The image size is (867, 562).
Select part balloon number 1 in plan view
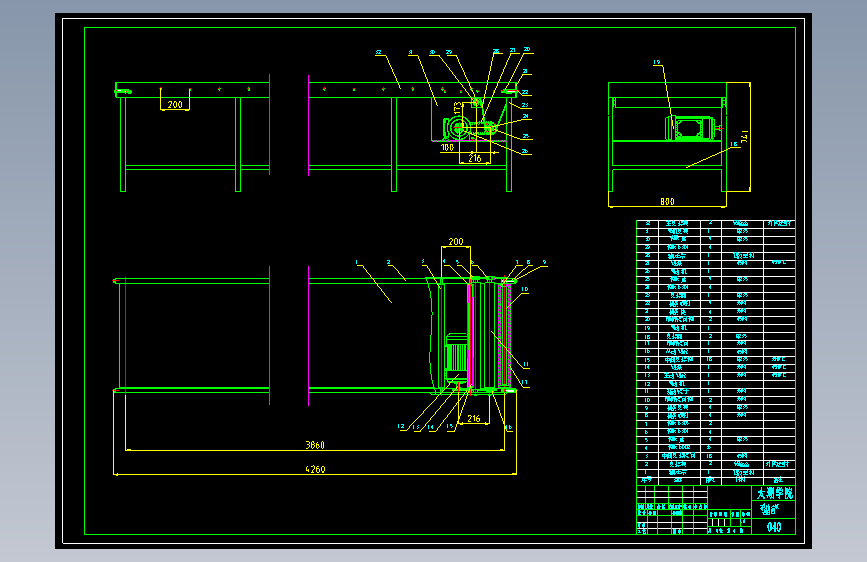click(357, 262)
